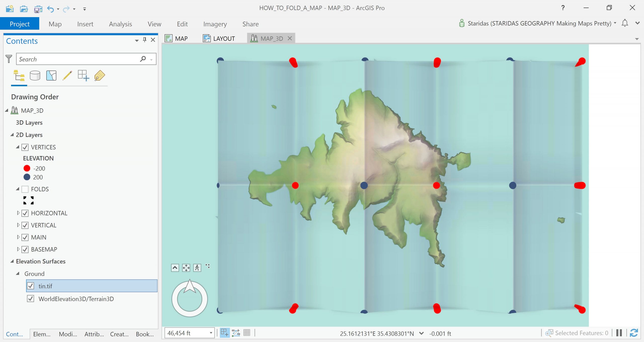Click the refresh view icon
644x342 pixels.
634,333
